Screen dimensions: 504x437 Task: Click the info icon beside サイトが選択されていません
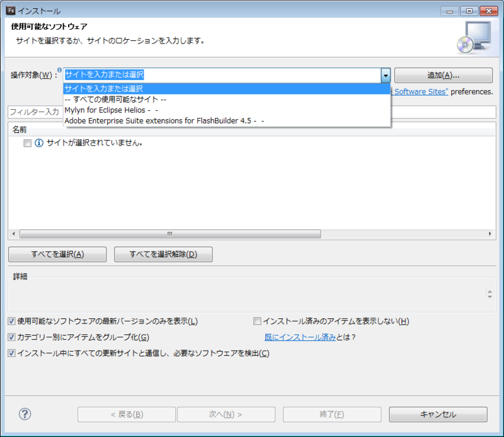[39, 143]
